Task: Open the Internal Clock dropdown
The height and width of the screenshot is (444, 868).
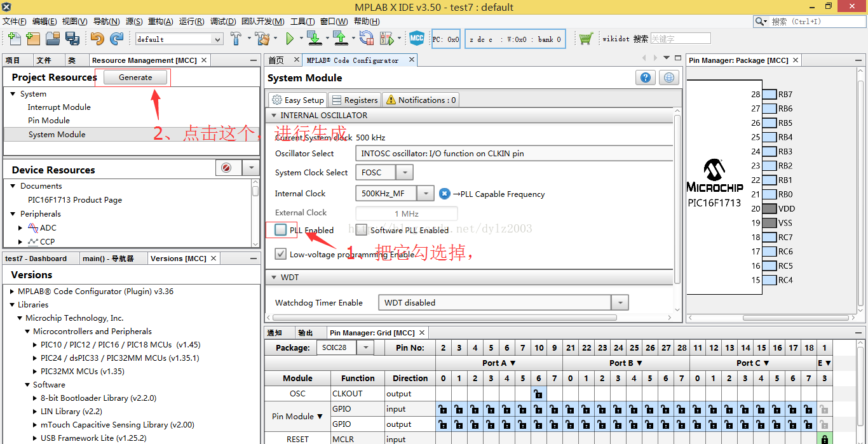Action: [426, 194]
